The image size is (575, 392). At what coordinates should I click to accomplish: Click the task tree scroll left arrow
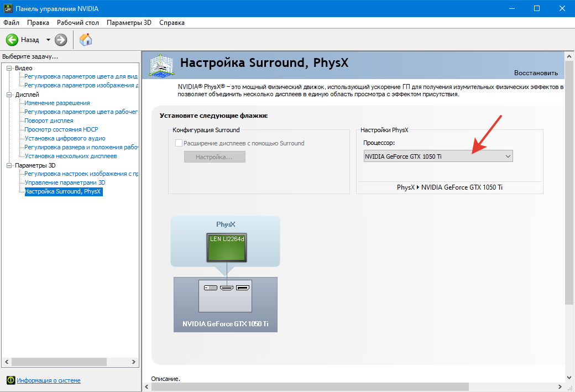(x=7, y=362)
